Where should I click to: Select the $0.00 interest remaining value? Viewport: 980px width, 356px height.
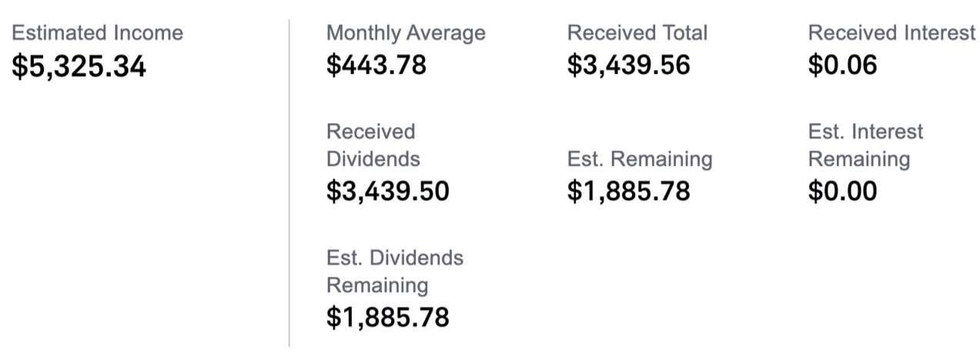842,191
